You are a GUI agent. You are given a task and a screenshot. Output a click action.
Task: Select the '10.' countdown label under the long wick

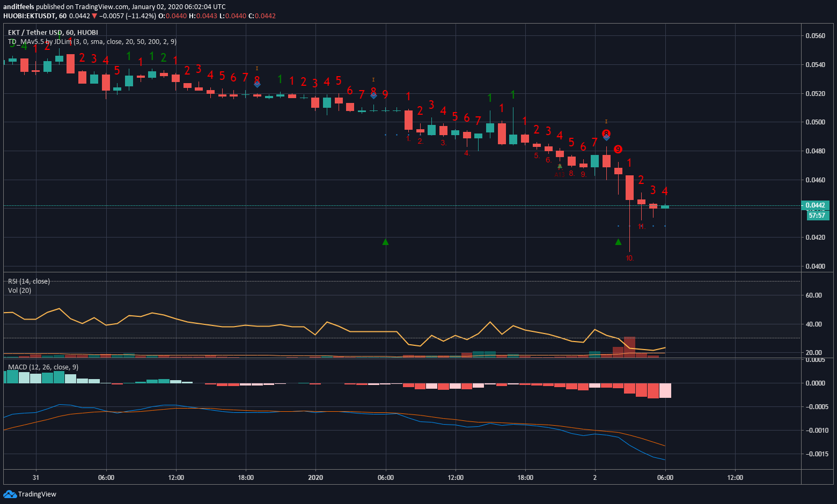coord(630,258)
